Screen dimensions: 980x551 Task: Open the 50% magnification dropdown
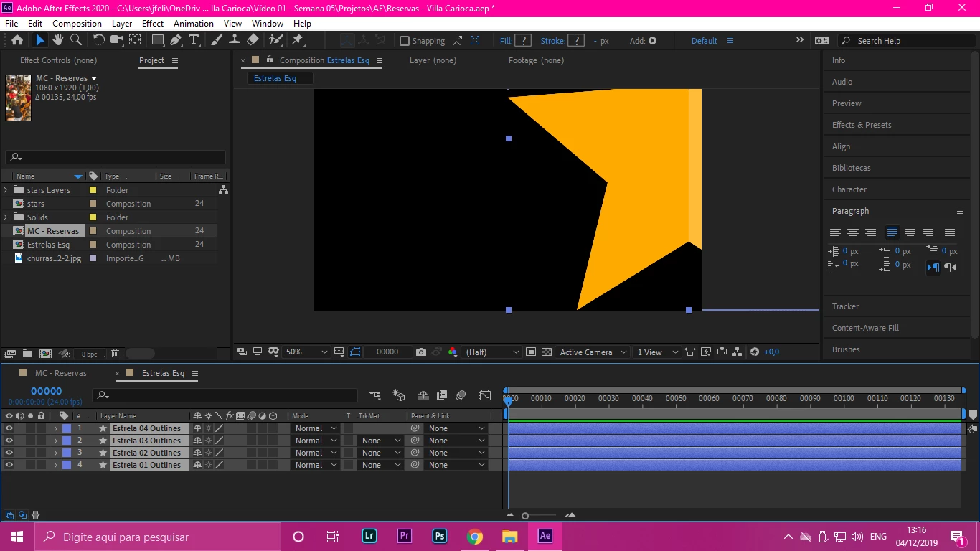tap(306, 352)
